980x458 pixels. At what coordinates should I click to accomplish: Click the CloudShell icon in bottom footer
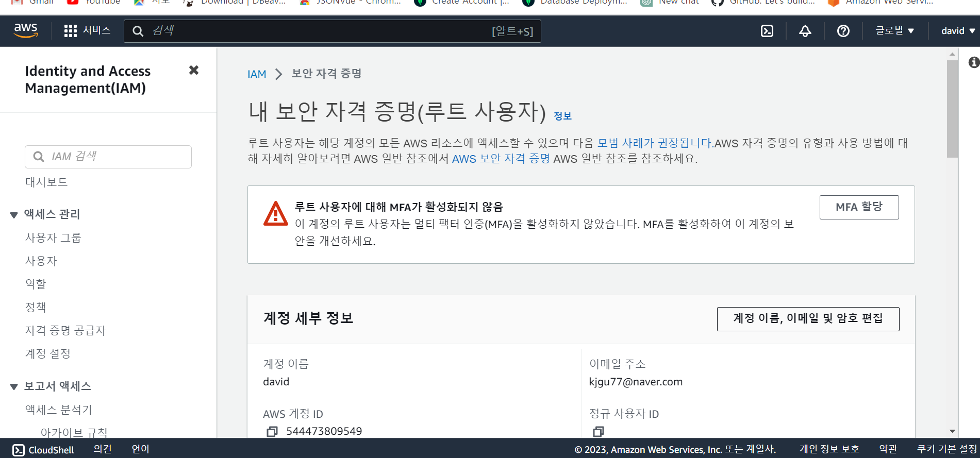click(18, 450)
